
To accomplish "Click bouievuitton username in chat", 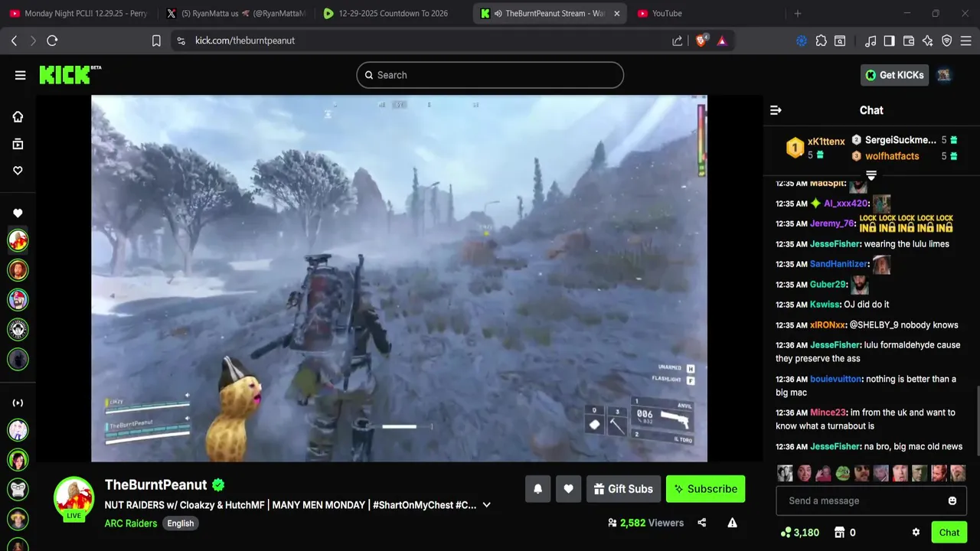I will pyautogui.click(x=836, y=379).
